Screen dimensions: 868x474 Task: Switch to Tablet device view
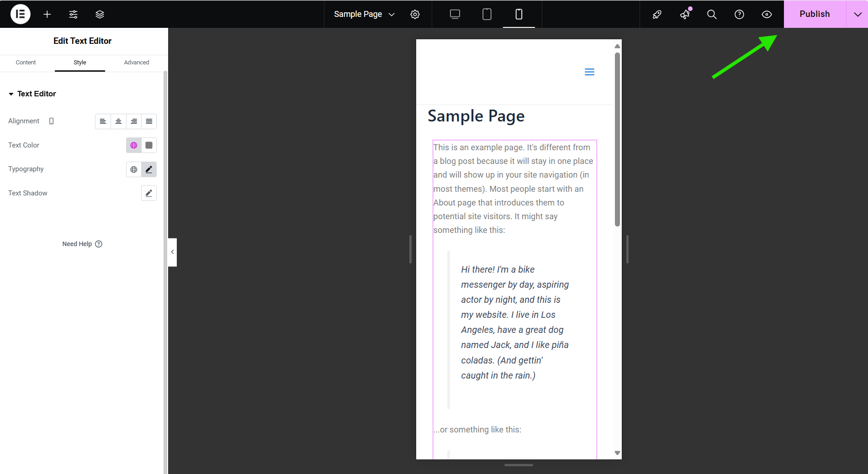487,14
